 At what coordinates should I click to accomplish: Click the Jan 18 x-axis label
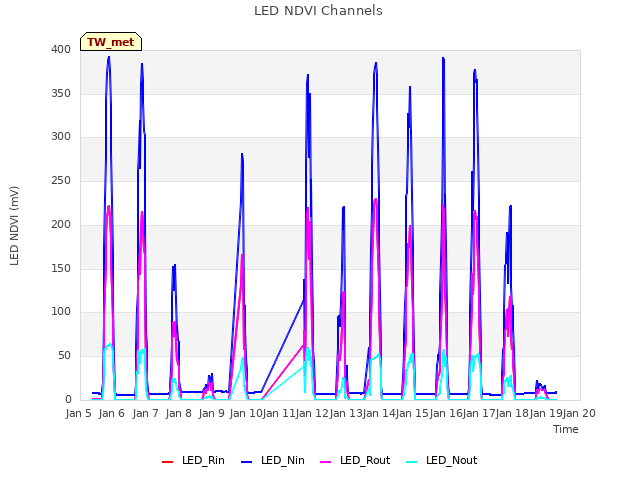click(512, 413)
